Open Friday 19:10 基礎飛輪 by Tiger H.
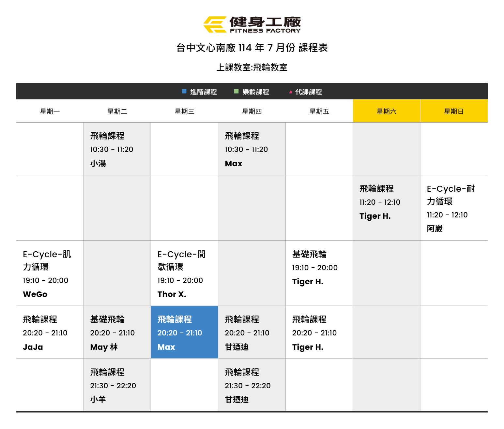504x429 pixels. (319, 273)
